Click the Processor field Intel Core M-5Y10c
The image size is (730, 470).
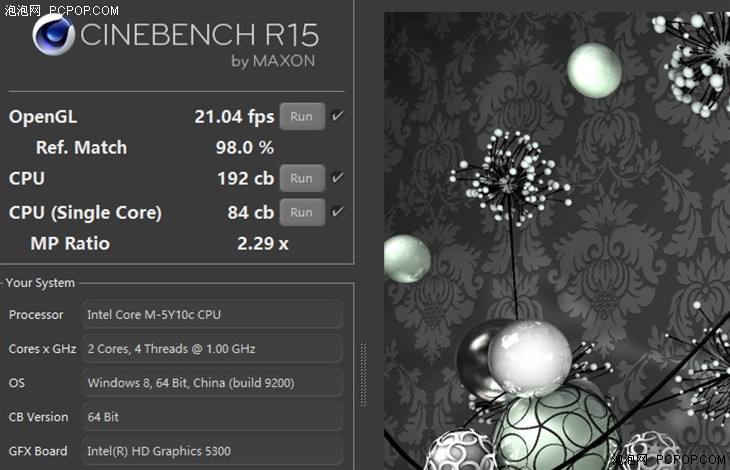(212, 315)
